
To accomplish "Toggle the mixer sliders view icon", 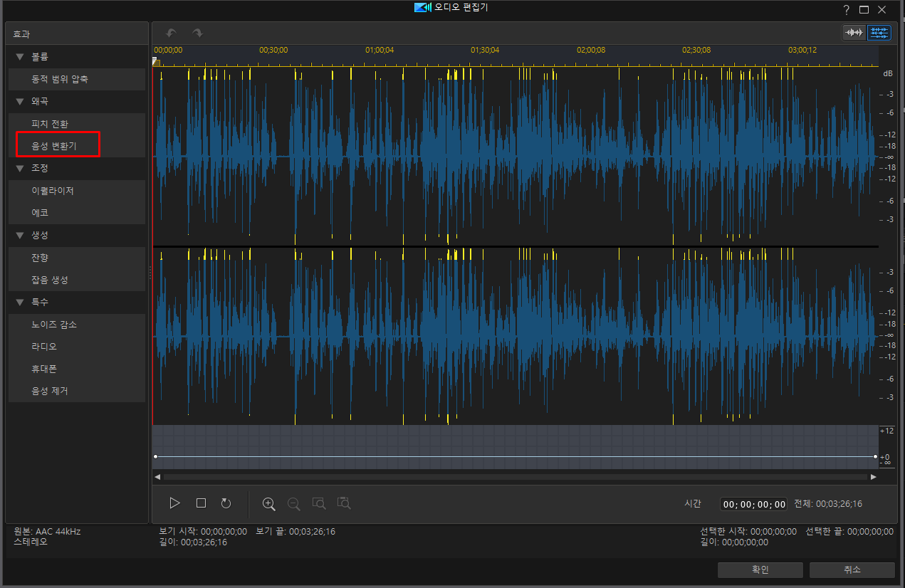I will [879, 33].
